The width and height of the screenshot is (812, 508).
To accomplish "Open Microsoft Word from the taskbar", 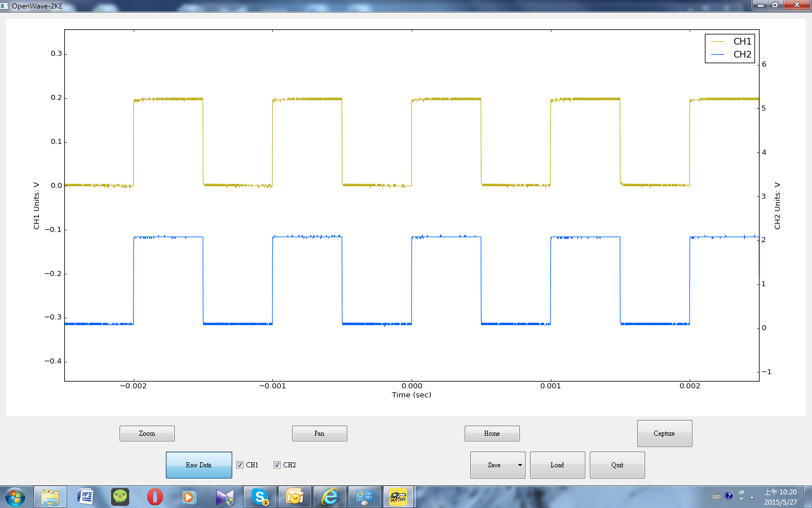I will click(85, 497).
